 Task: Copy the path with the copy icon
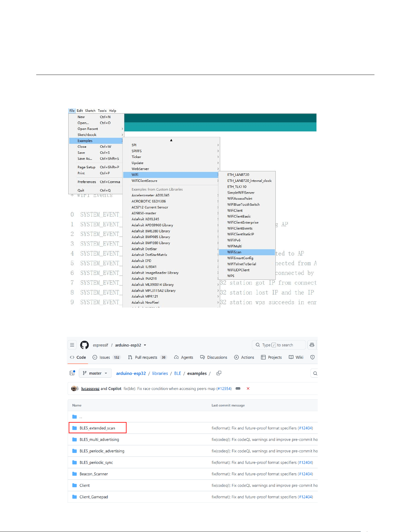219,373
